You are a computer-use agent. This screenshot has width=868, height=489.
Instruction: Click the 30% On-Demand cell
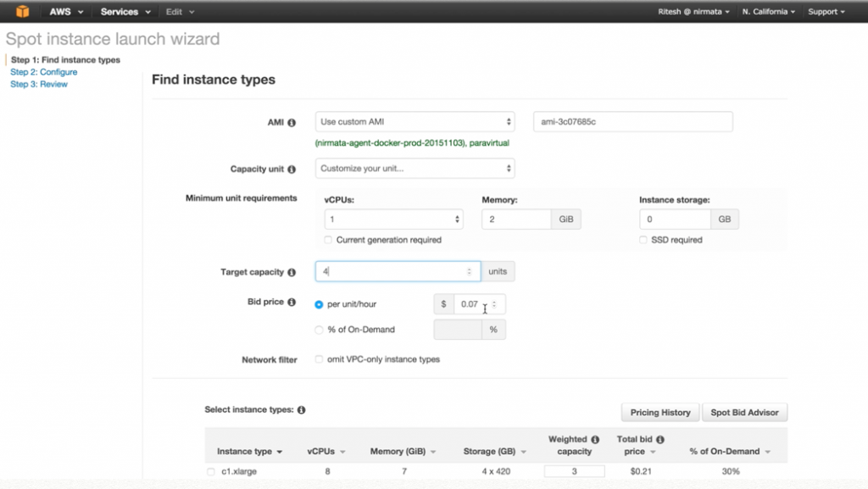tap(731, 472)
